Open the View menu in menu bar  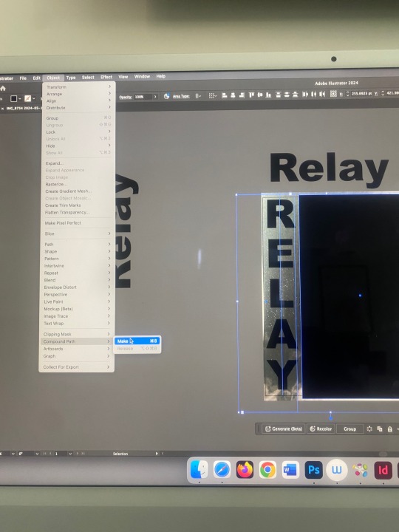(x=123, y=77)
